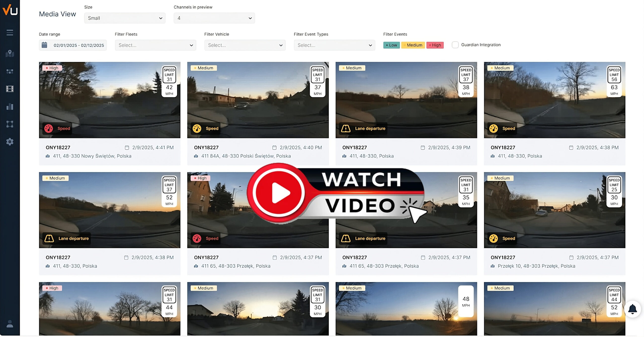Click the notification bell button
Image resolution: width=644 pixels, height=337 pixels.
click(632, 309)
